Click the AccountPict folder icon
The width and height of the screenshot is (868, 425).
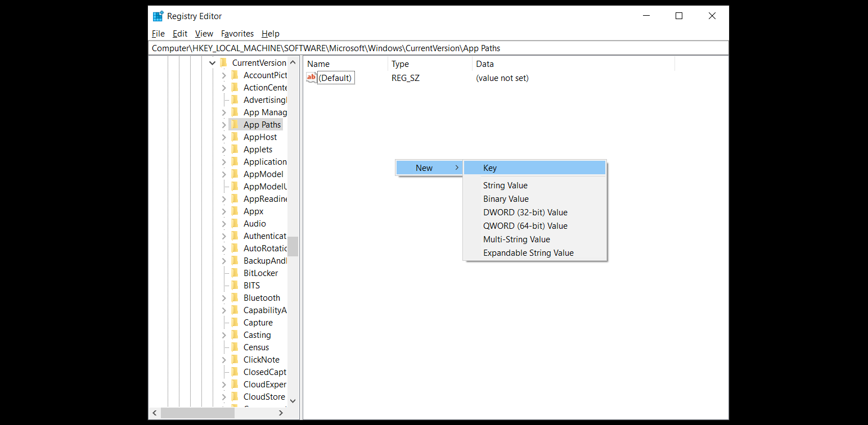tap(235, 75)
